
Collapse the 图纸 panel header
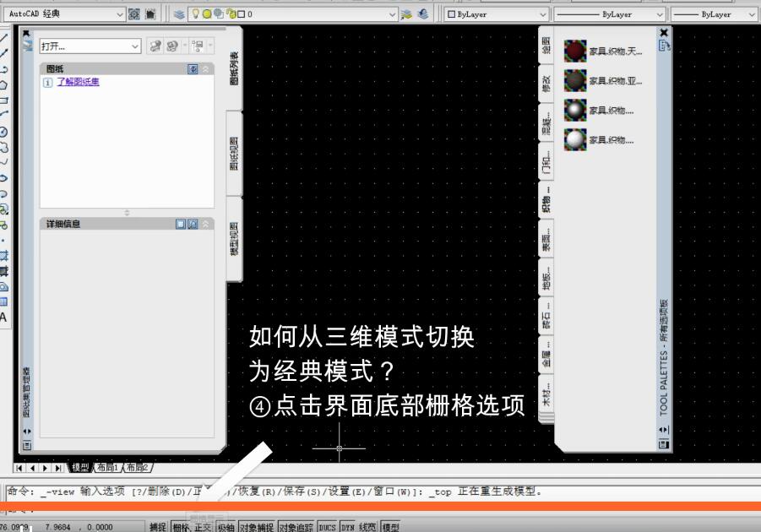(x=205, y=68)
